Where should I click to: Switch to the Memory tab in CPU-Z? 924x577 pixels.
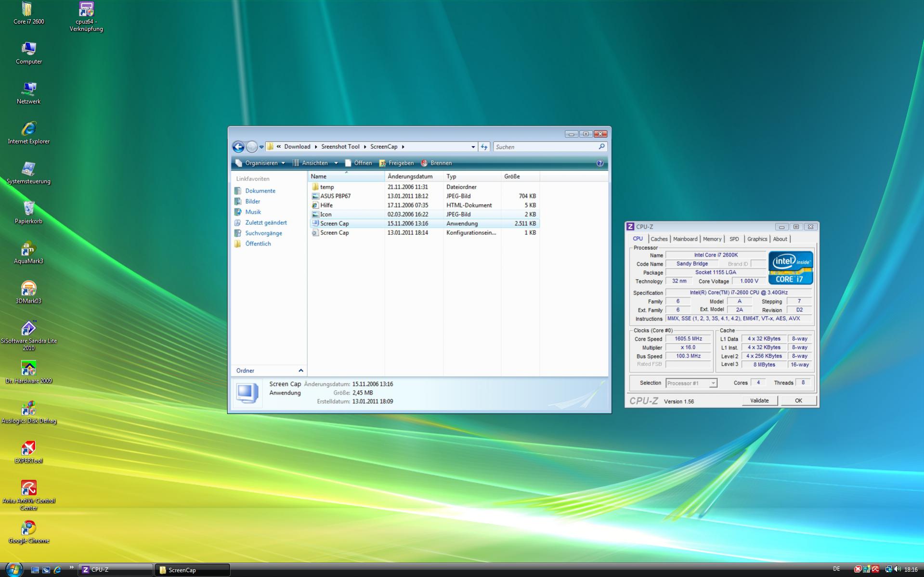pyautogui.click(x=712, y=239)
